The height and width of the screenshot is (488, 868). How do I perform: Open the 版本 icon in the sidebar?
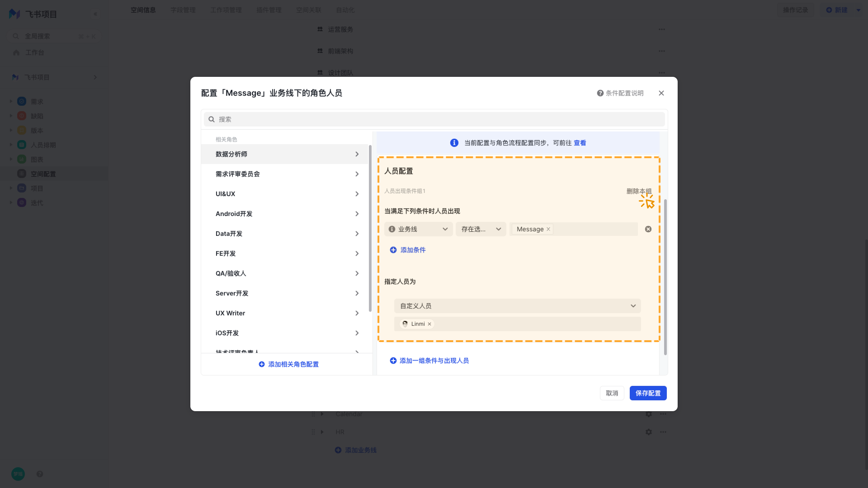point(21,130)
